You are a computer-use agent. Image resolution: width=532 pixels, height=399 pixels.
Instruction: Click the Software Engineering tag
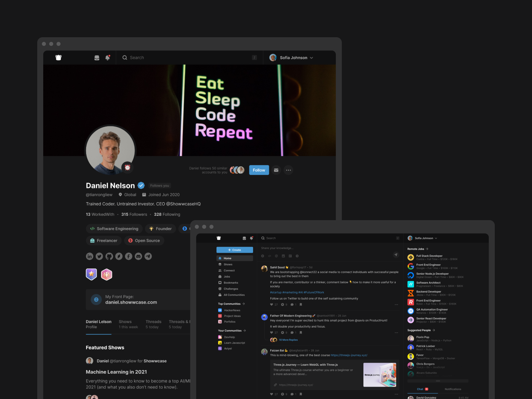(x=114, y=229)
